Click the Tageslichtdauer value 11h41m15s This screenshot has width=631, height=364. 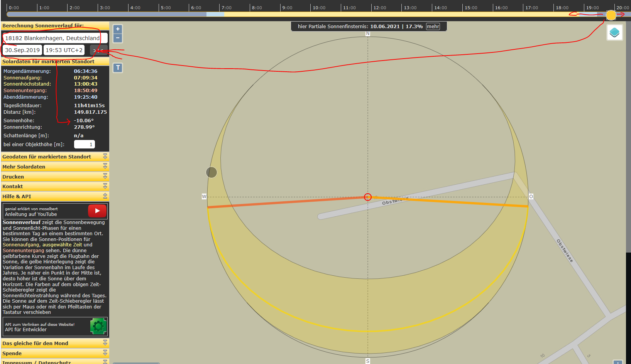89,105
